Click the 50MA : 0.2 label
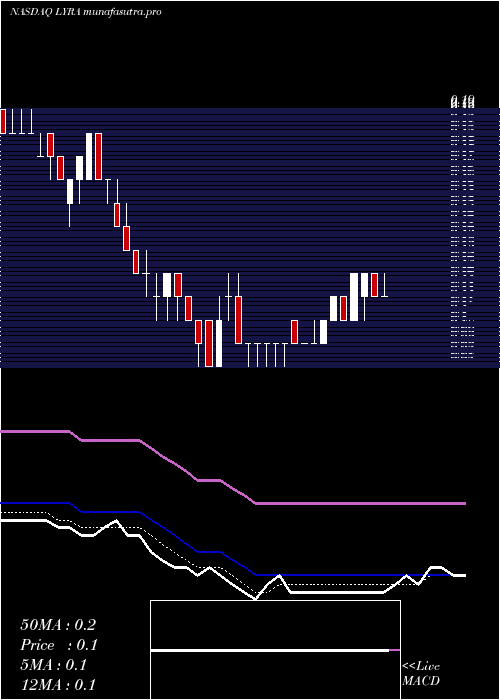Viewport: 500px width, 700px height. (x=58, y=625)
